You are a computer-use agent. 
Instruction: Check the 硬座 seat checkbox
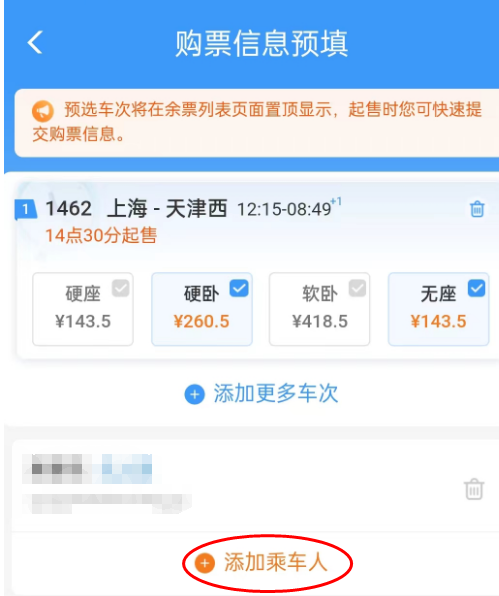(x=120, y=288)
